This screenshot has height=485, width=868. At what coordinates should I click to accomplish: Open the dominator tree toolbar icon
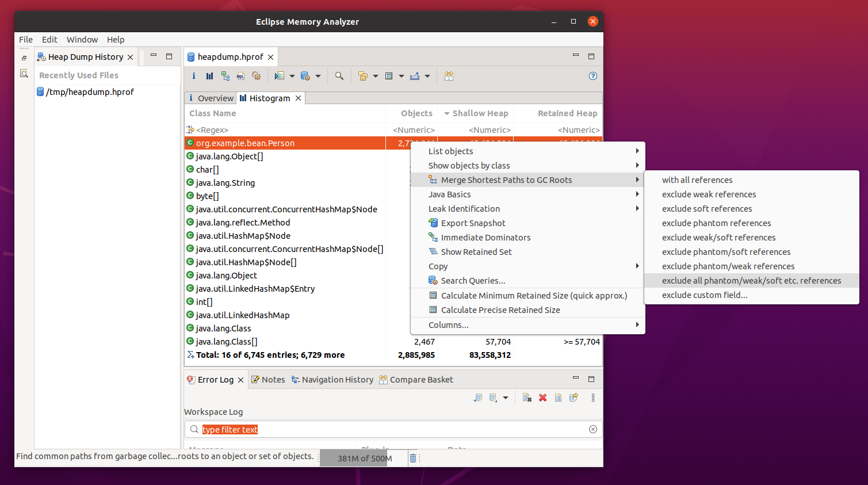[225, 76]
